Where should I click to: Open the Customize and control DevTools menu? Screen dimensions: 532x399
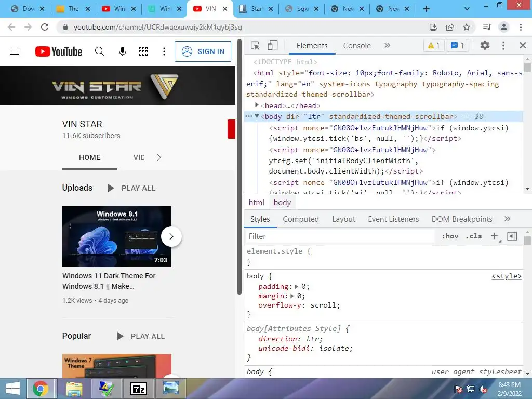tap(503, 45)
